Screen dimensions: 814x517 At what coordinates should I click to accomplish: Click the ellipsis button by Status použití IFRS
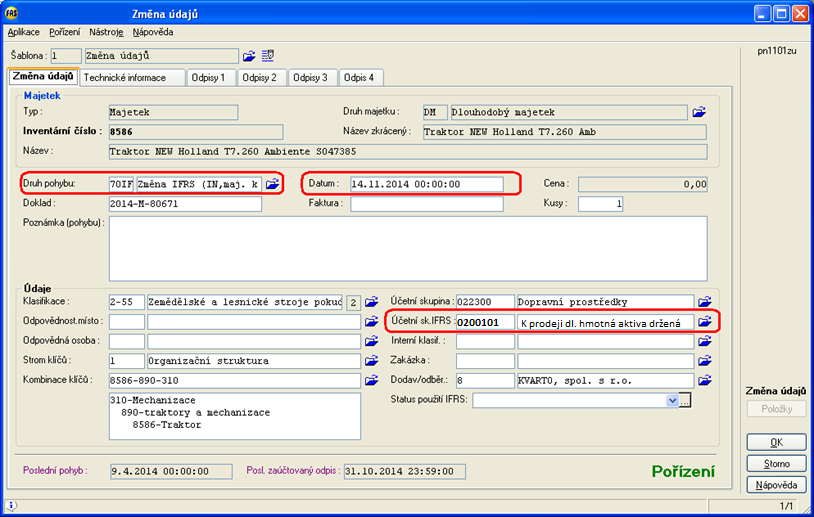[686, 400]
